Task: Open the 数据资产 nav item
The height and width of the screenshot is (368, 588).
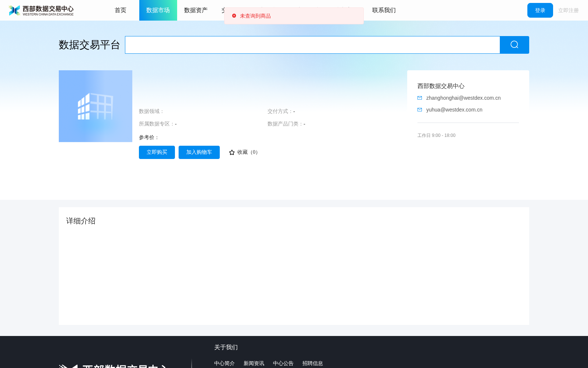Action: (x=196, y=10)
